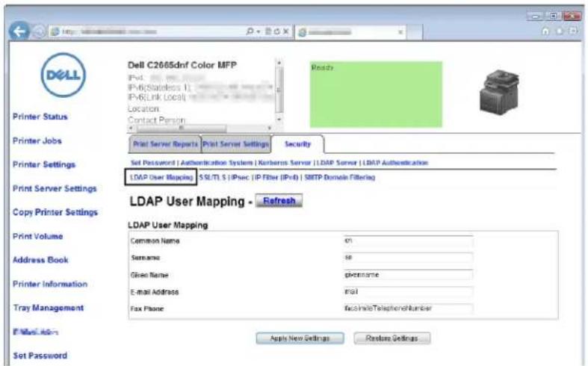The height and width of the screenshot is (366, 588).
Task: Click scroll right arrow in printer info panel
Action: 269,128
